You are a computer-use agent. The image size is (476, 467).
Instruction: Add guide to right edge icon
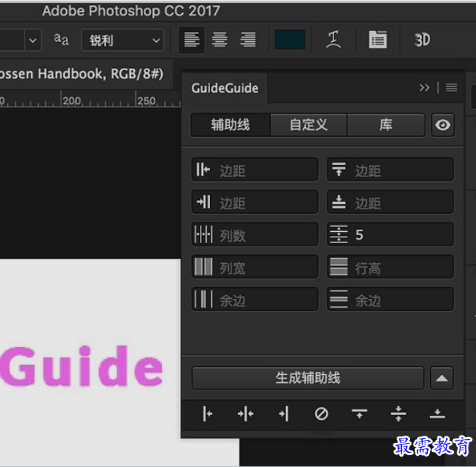tap(284, 414)
